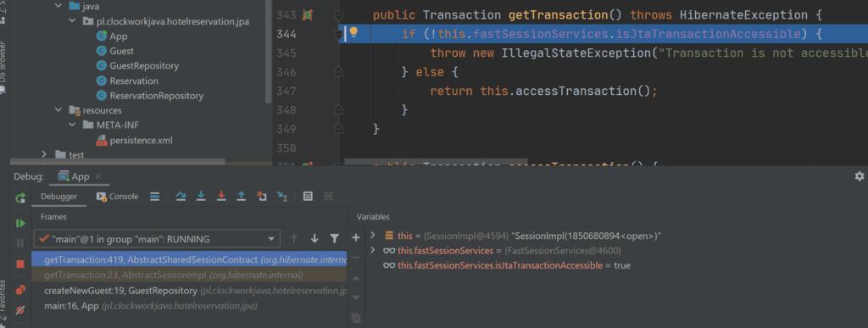Click the frames filter funnel icon
The height and width of the screenshot is (328, 868).
click(334, 238)
